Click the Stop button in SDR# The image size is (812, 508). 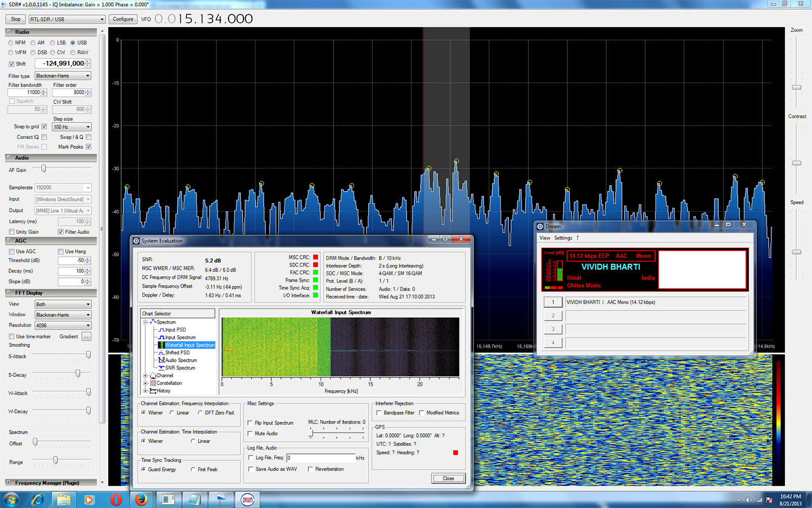click(16, 19)
